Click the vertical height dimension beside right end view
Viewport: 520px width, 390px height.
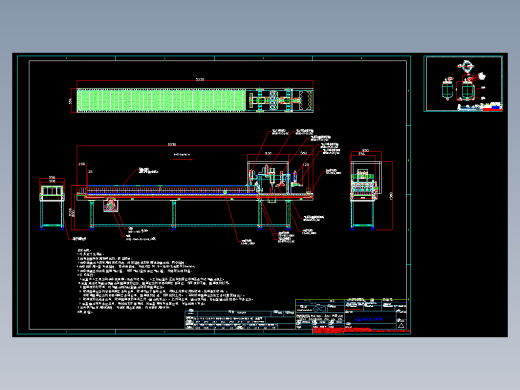point(391,196)
